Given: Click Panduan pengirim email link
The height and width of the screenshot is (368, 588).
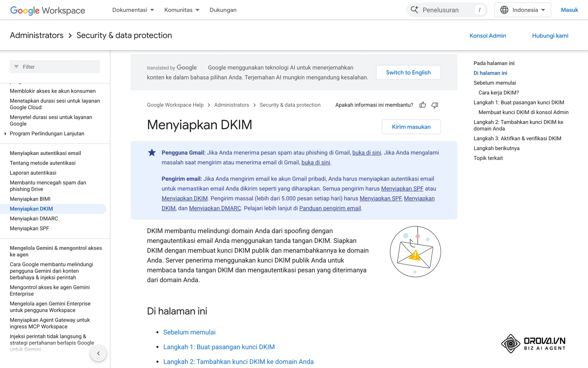Looking at the screenshot, I should tap(330, 208).
